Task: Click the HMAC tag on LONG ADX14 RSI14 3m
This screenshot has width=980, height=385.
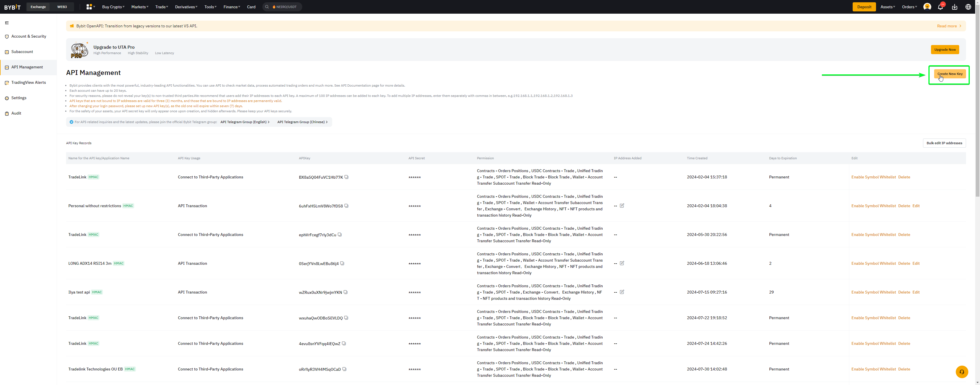Action: pyautogui.click(x=119, y=263)
